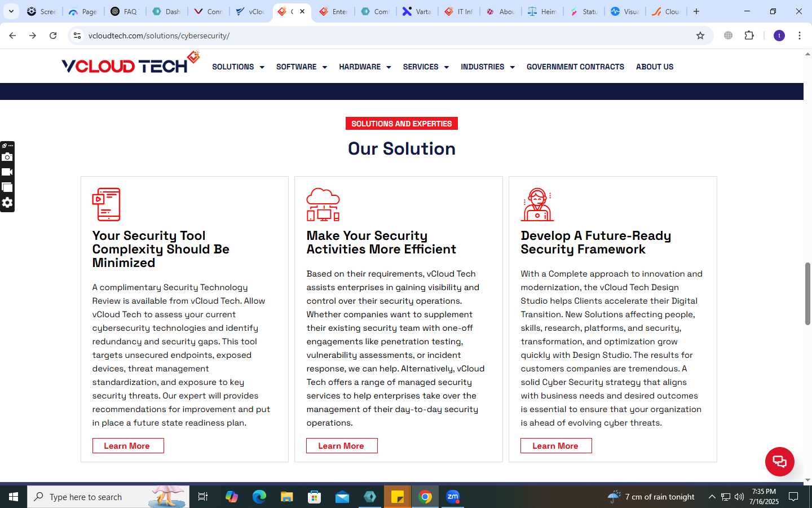Open ABOUT US page

click(x=655, y=67)
